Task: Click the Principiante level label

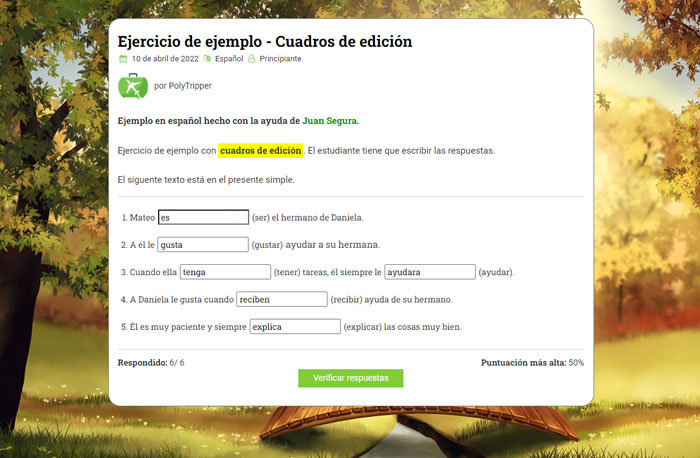Action: [280, 59]
